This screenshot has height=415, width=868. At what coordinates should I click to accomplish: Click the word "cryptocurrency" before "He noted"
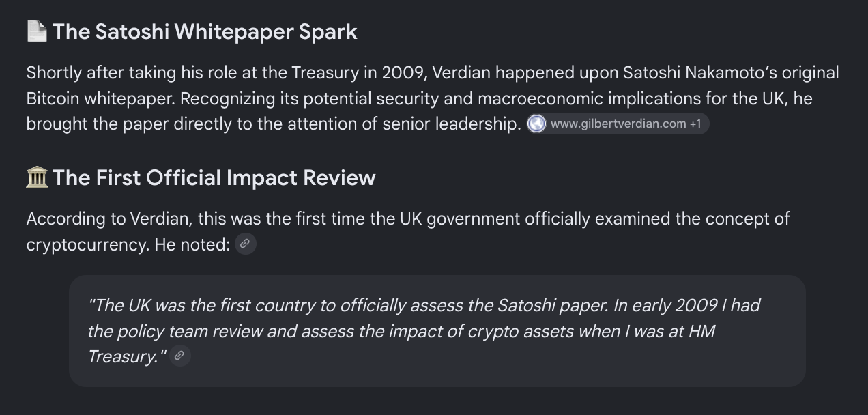87,244
